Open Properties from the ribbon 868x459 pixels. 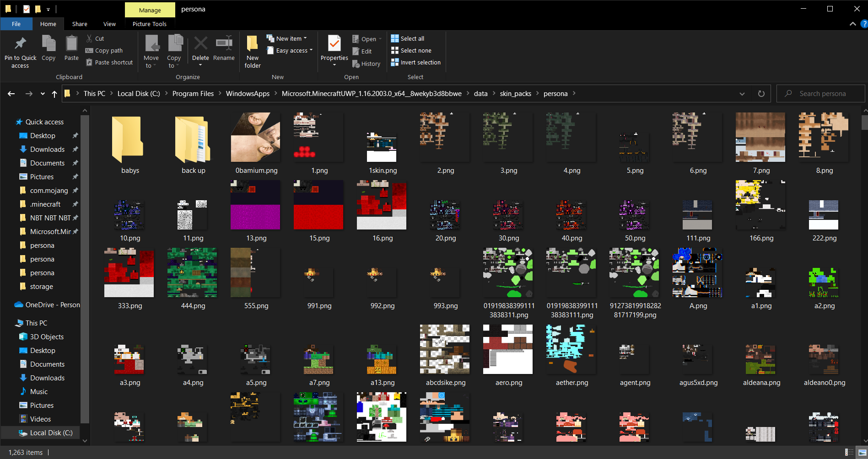334,45
